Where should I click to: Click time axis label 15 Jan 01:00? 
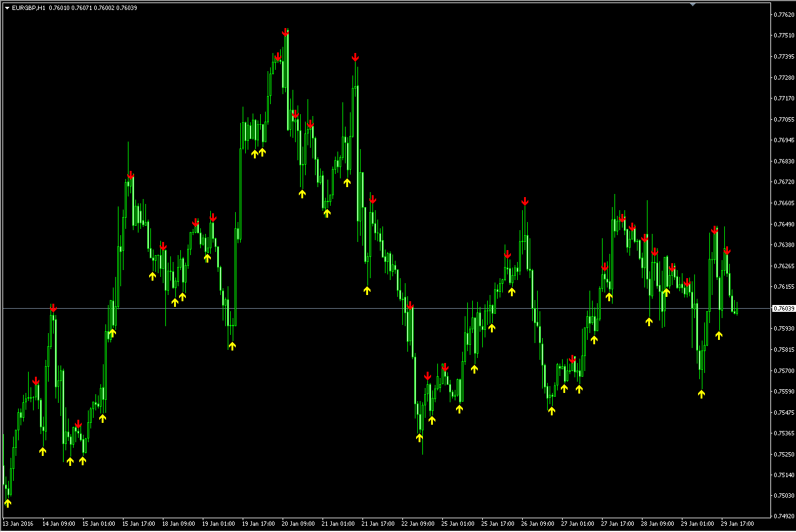(99, 524)
